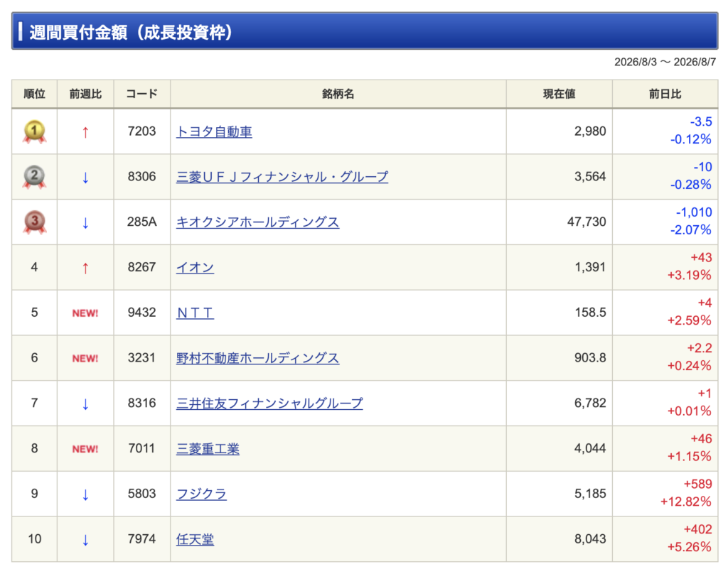Image resolution: width=728 pixels, height=569 pixels.
Task: Open 三井住友フィナンシャルグループ link
Action: click(x=269, y=403)
